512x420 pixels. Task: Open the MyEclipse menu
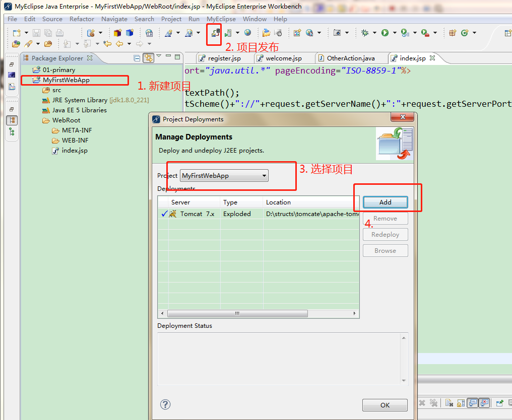point(221,19)
